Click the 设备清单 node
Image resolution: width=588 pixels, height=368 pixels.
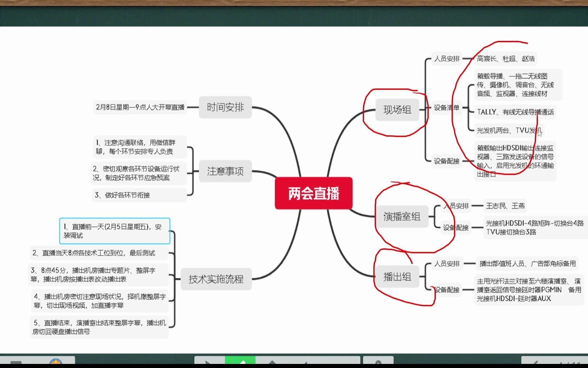(x=447, y=108)
